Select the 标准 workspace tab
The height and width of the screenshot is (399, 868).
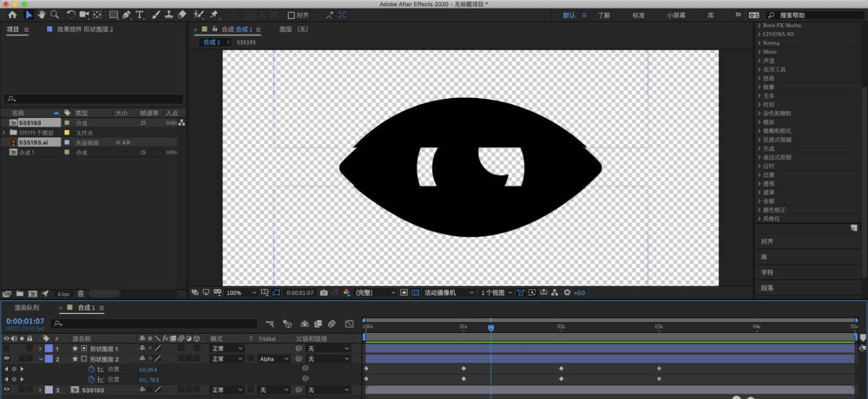[x=638, y=15]
